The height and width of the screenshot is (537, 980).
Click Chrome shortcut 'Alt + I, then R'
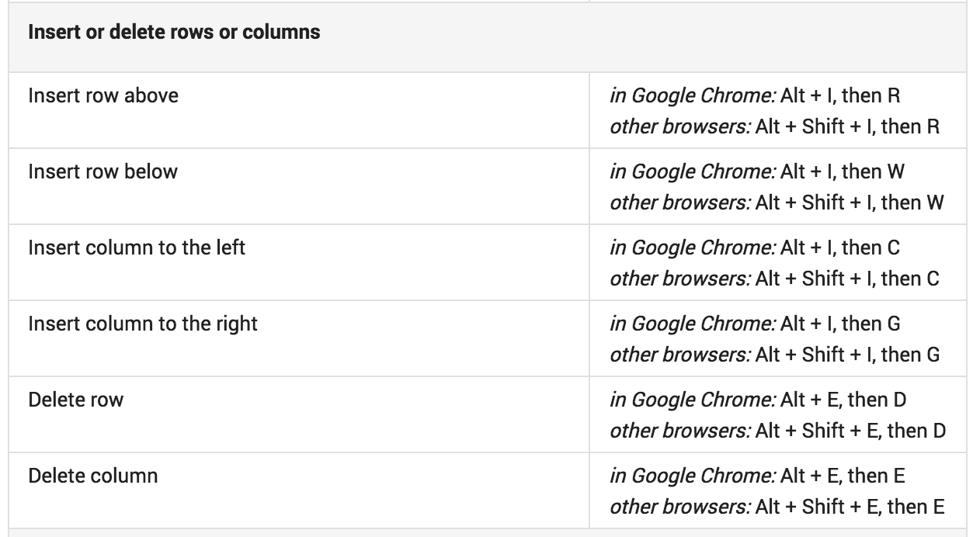tap(840, 95)
